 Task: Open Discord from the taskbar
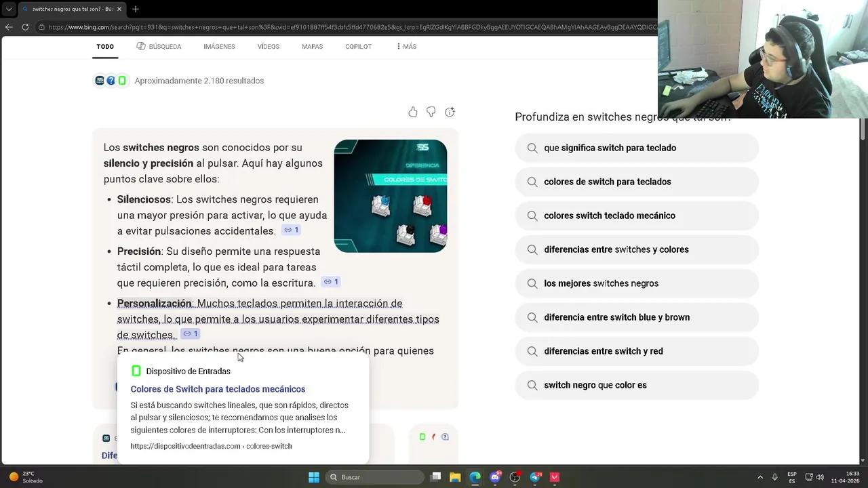coord(496,477)
